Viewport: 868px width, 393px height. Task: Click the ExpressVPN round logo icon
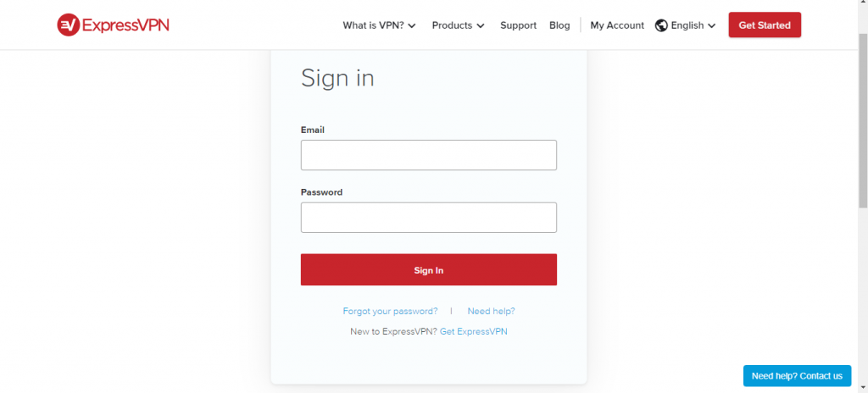pyautogui.click(x=69, y=25)
